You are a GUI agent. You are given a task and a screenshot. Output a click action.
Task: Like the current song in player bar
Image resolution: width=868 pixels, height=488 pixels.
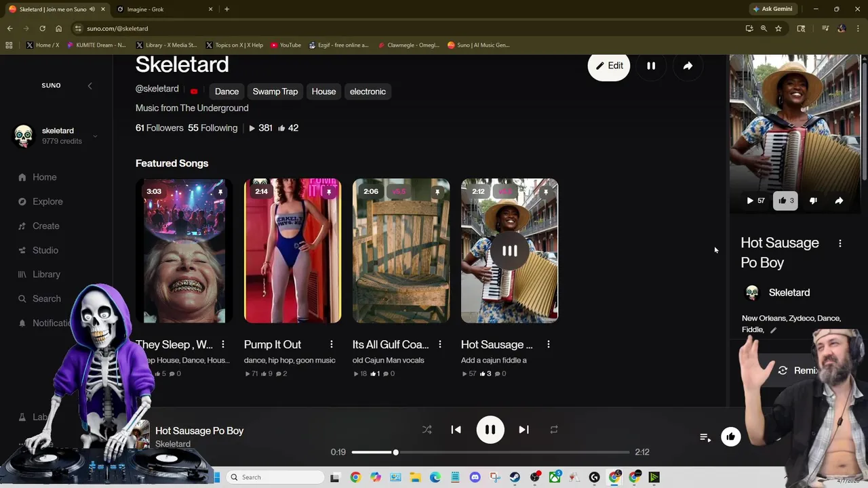(x=730, y=437)
